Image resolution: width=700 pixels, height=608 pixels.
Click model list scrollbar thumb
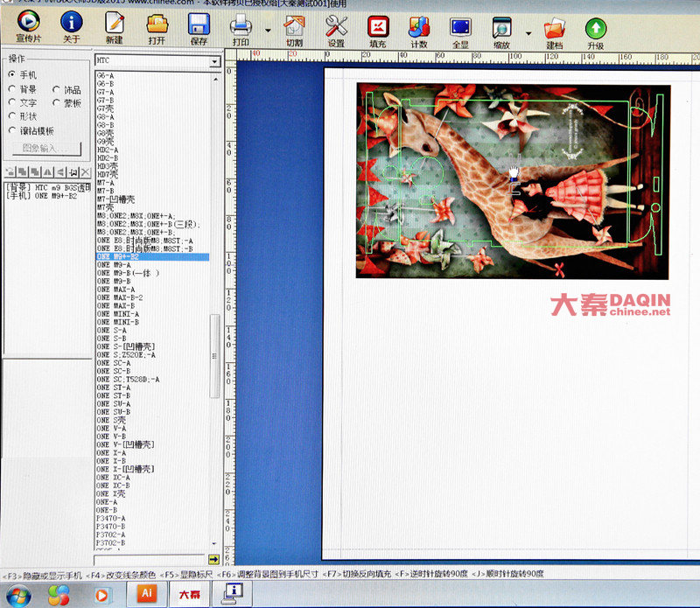pos(214,356)
